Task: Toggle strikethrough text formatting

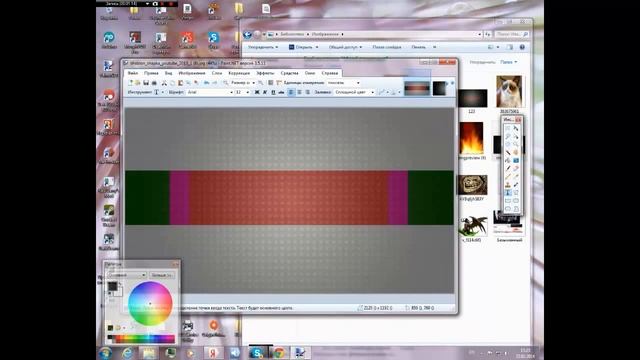Action: coord(281,92)
